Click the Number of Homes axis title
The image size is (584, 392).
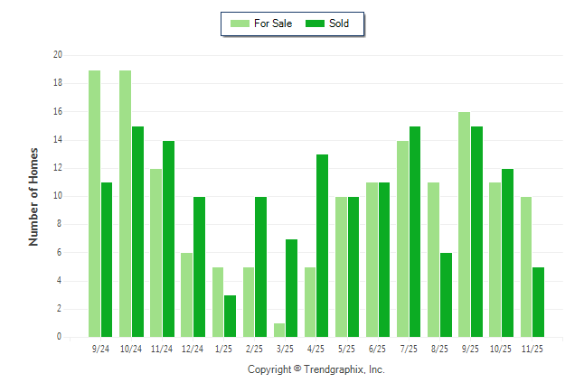tap(33, 196)
